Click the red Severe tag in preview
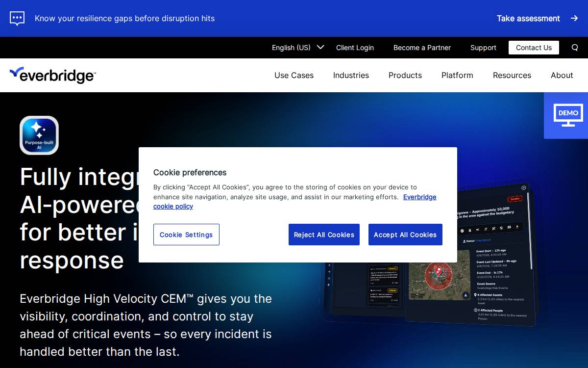 click(x=514, y=199)
